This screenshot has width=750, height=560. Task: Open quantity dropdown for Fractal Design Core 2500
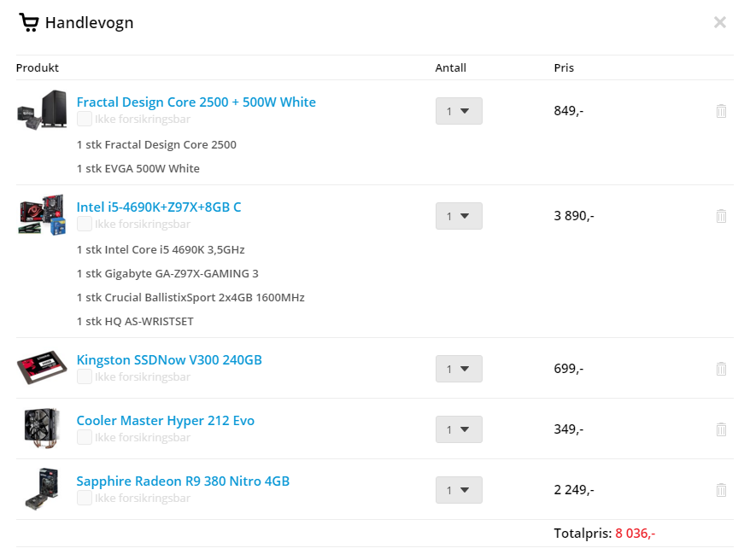(459, 111)
